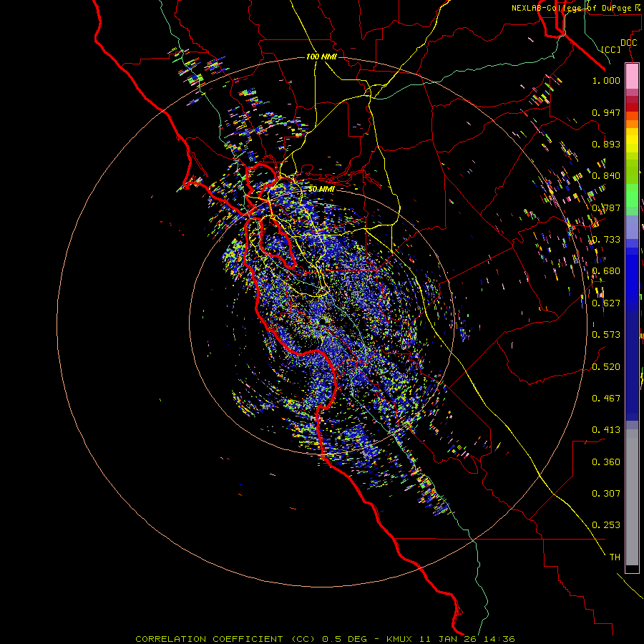
Task: Click the DCC label above the color scale
Action: (x=628, y=43)
